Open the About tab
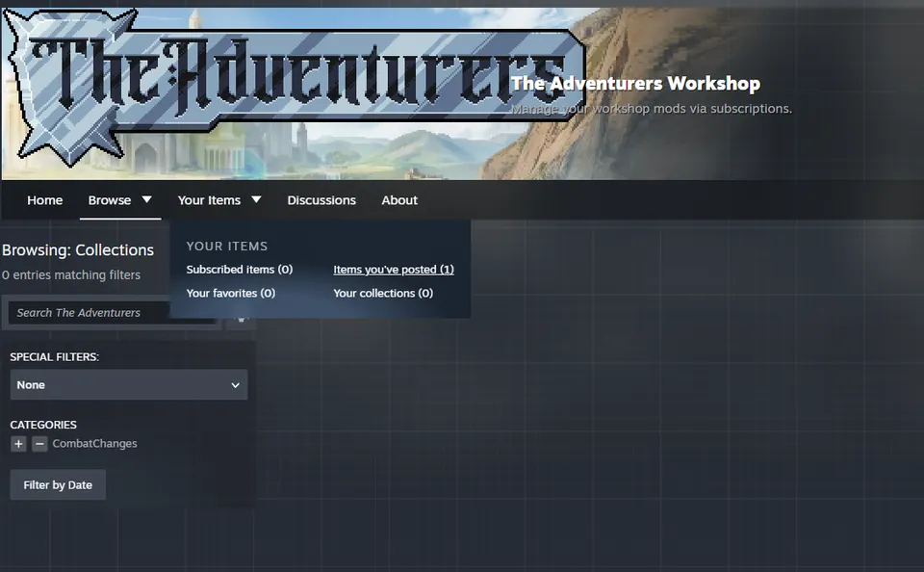Screen dimensions: 924x572 click(399, 200)
